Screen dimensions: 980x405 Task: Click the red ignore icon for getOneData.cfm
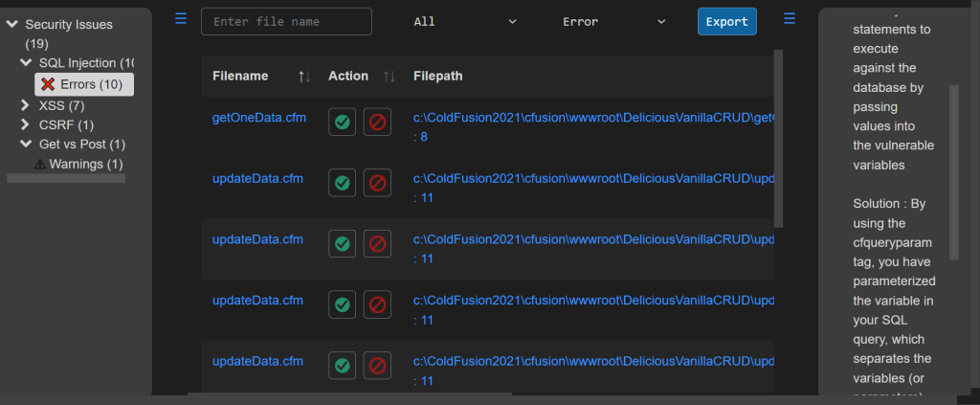pyautogui.click(x=377, y=122)
